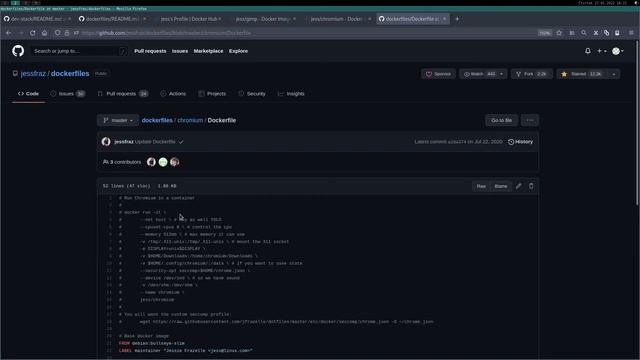Open jessfraz owner link in repo title
The height and width of the screenshot is (360, 640).
[33, 73]
